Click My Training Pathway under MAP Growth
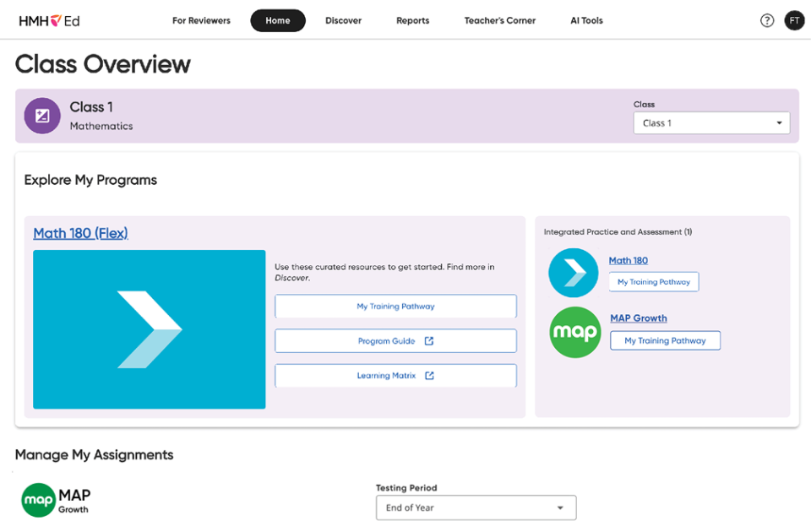Image resolution: width=811 pixels, height=532 pixels. [x=665, y=340]
